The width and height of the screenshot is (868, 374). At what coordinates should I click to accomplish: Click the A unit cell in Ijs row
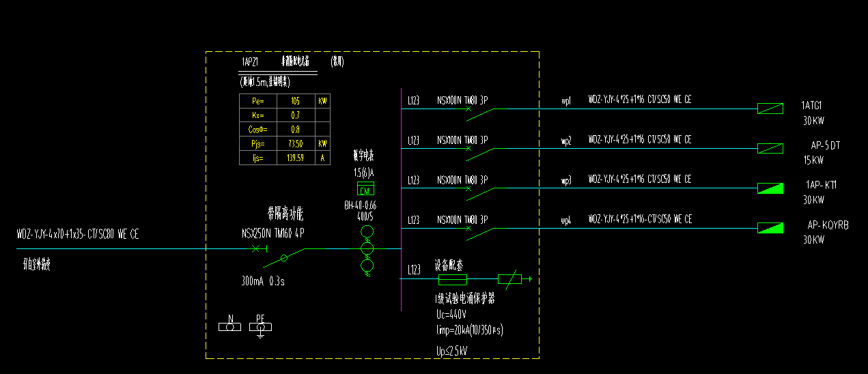pos(322,158)
